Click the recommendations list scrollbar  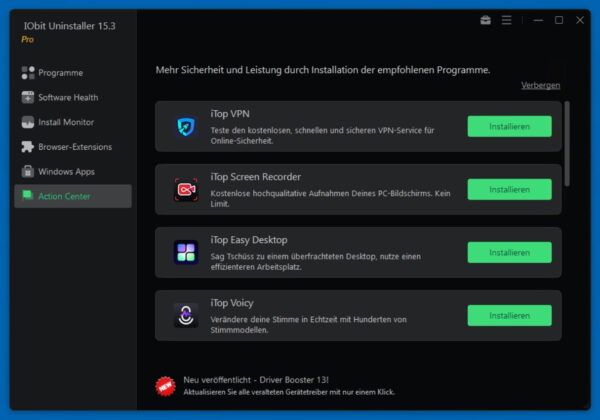567,144
